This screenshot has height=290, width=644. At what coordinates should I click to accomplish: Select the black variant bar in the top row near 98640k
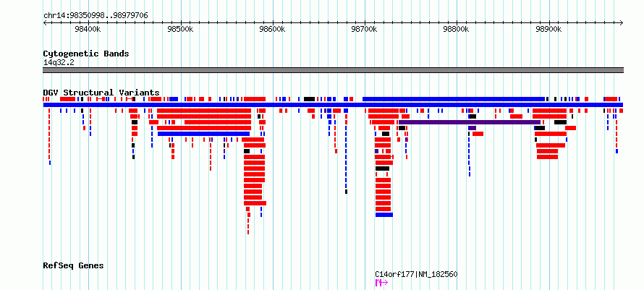(309, 99)
